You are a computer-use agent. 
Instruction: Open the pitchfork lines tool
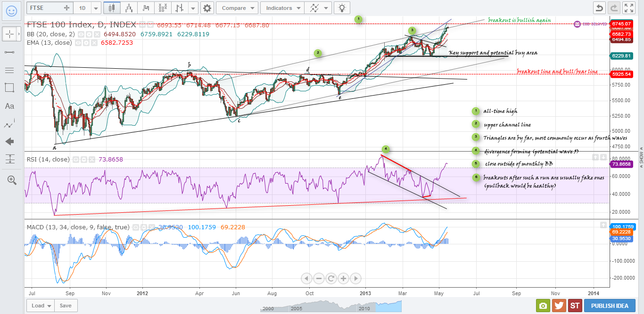(9, 70)
